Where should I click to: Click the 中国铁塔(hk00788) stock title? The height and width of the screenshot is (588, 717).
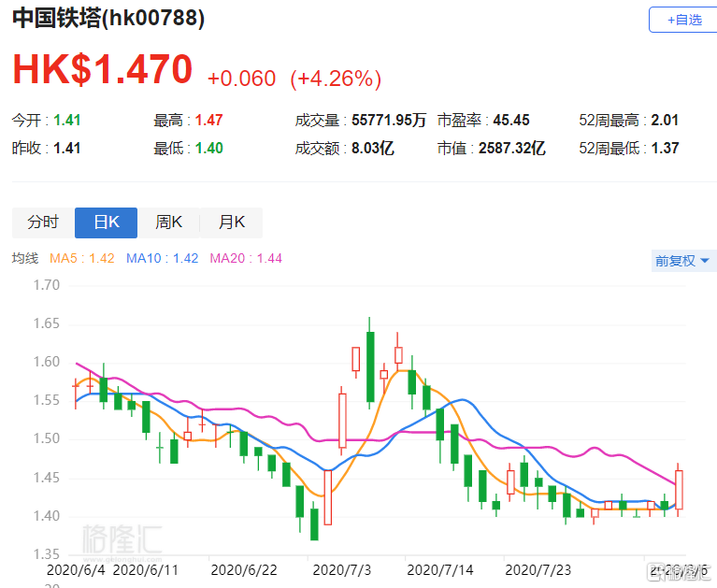[108, 19]
